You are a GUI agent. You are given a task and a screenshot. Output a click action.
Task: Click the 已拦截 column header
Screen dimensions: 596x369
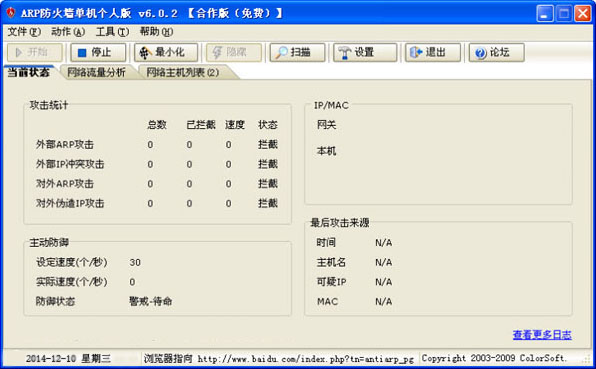click(201, 125)
